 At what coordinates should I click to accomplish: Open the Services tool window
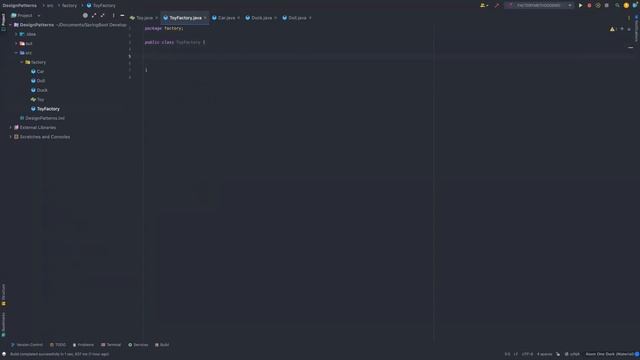[x=138, y=345]
